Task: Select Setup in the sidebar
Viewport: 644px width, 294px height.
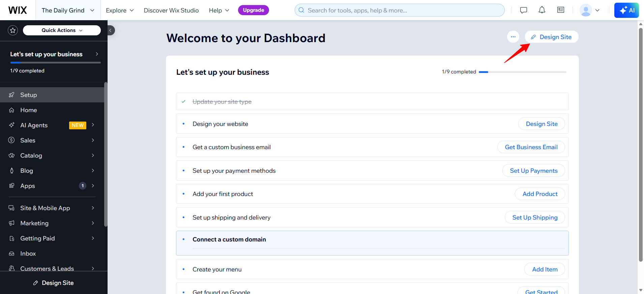Action: [x=52, y=95]
